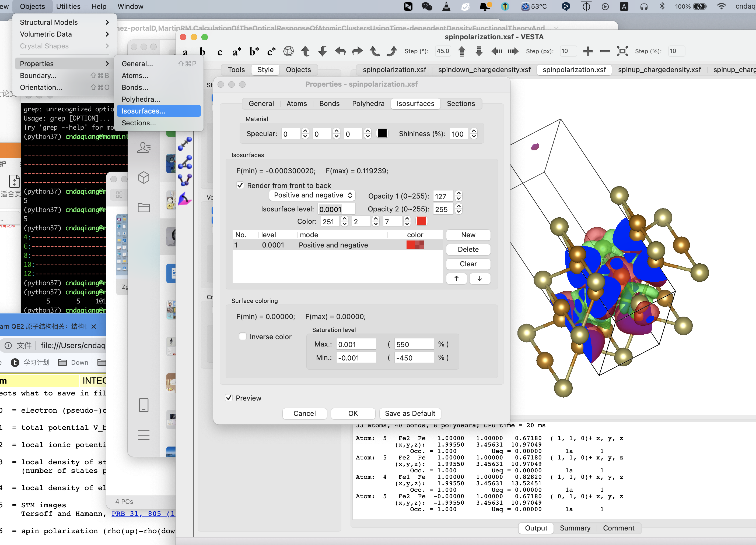Enable the Inverse color checkbox
This screenshot has height=545, width=756.
pyautogui.click(x=243, y=337)
